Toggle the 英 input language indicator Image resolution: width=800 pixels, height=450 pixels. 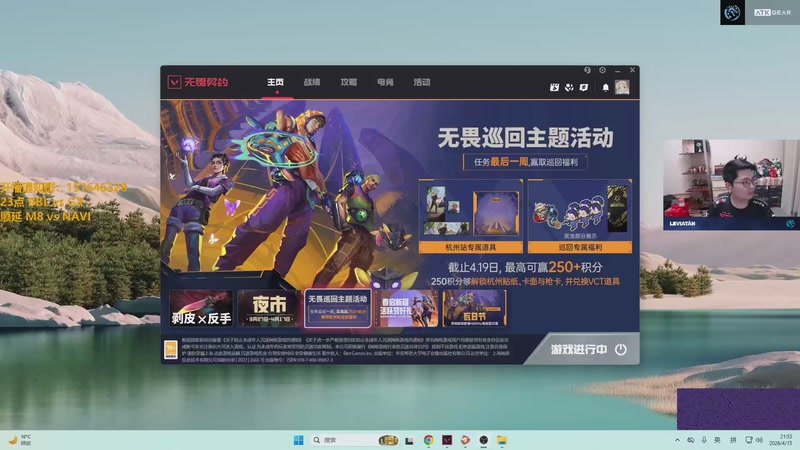[717, 440]
